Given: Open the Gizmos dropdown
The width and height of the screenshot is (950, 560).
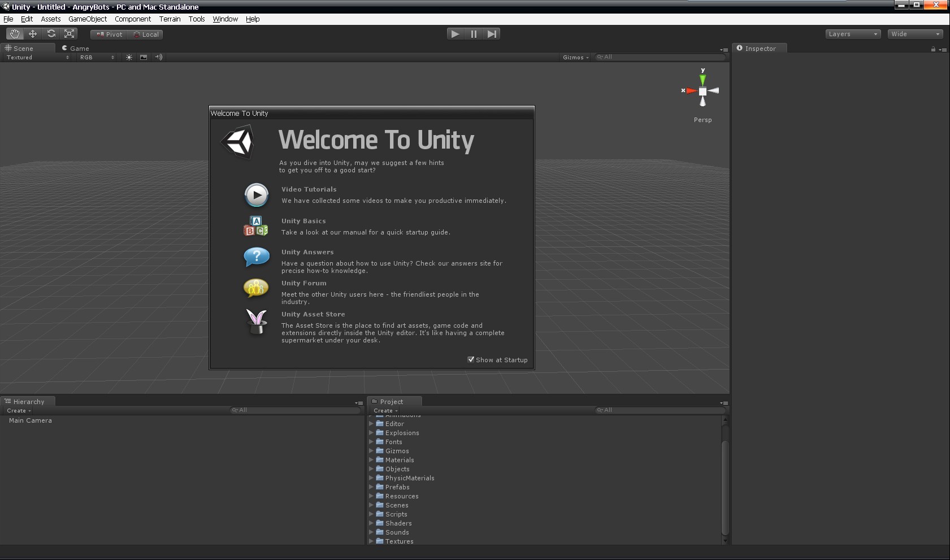Looking at the screenshot, I should [x=575, y=57].
